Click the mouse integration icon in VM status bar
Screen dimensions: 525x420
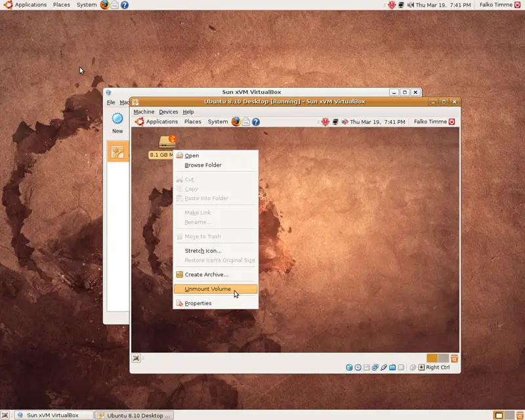[x=413, y=367]
